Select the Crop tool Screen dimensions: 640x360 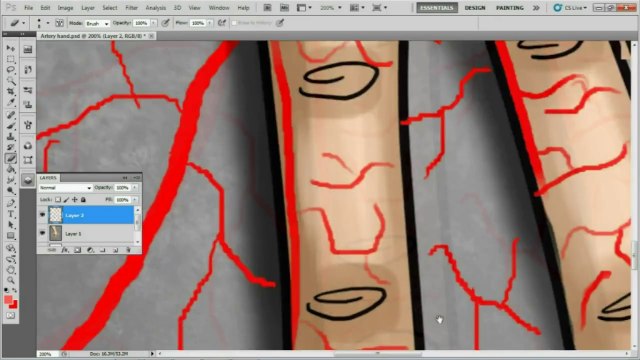(11, 92)
